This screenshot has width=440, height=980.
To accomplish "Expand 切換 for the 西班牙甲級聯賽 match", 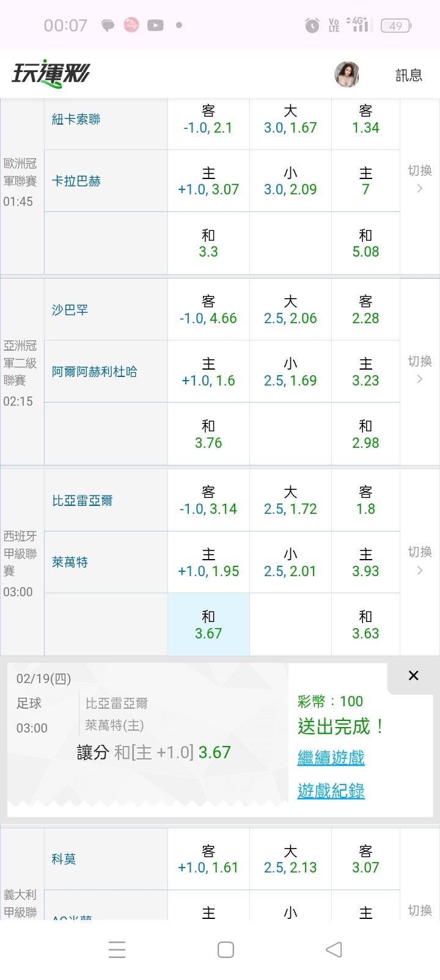I will point(420,560).
